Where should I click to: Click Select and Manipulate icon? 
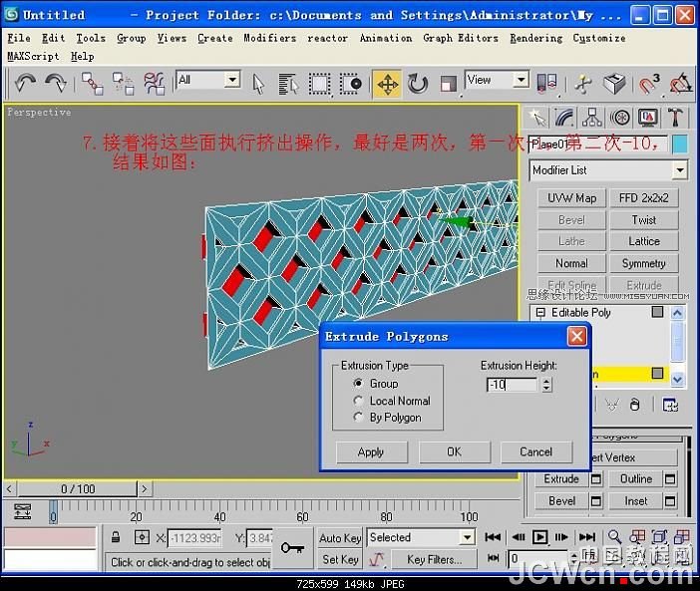(x=583, y=84)
